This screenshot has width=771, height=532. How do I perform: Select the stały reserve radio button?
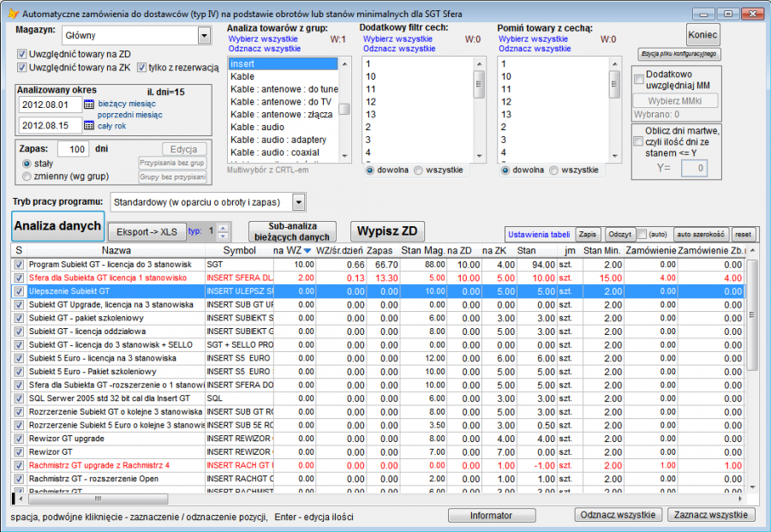pyautogui.click(x=27, y=164)
